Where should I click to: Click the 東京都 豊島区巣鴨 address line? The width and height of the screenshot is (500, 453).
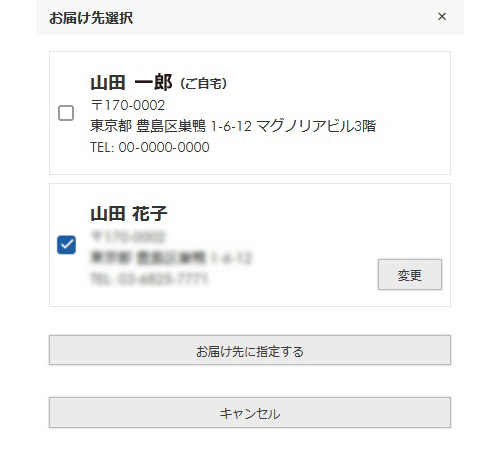(171, 126)
